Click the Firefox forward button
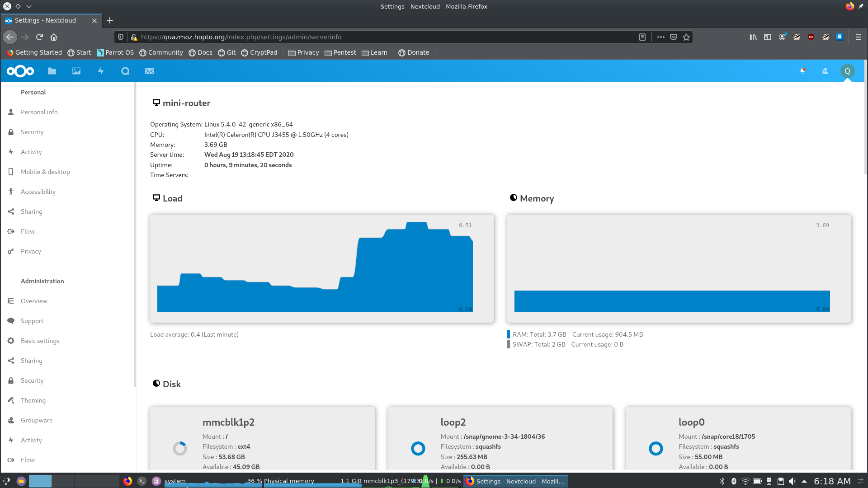Viewport: 868px width, 488px height. [25, 37]
